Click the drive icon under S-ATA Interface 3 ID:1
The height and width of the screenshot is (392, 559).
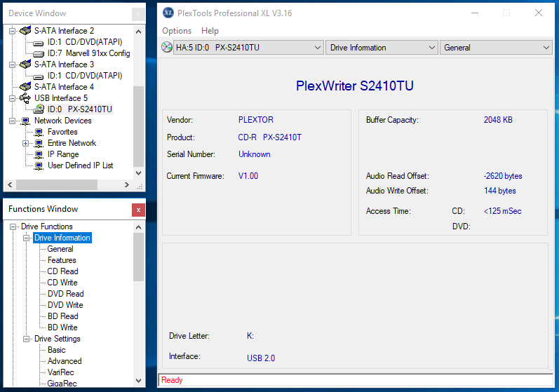39,76
